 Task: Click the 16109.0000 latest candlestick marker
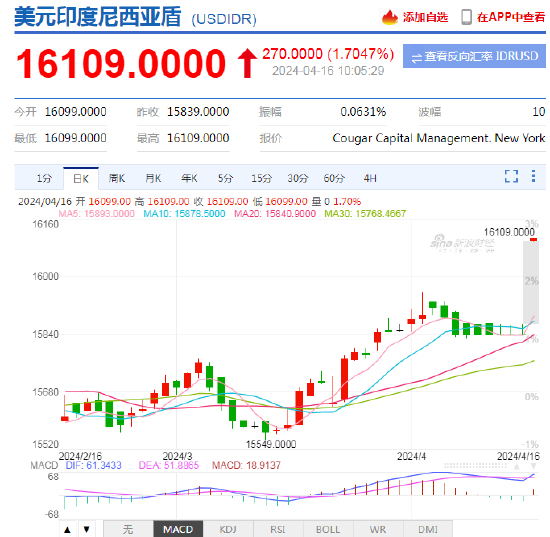point(534,240)
